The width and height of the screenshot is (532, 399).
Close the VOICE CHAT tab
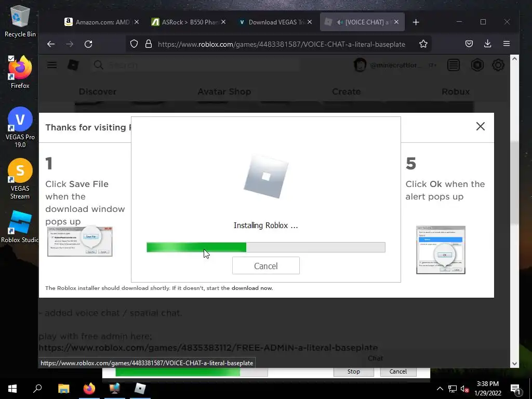coord(396,22)
